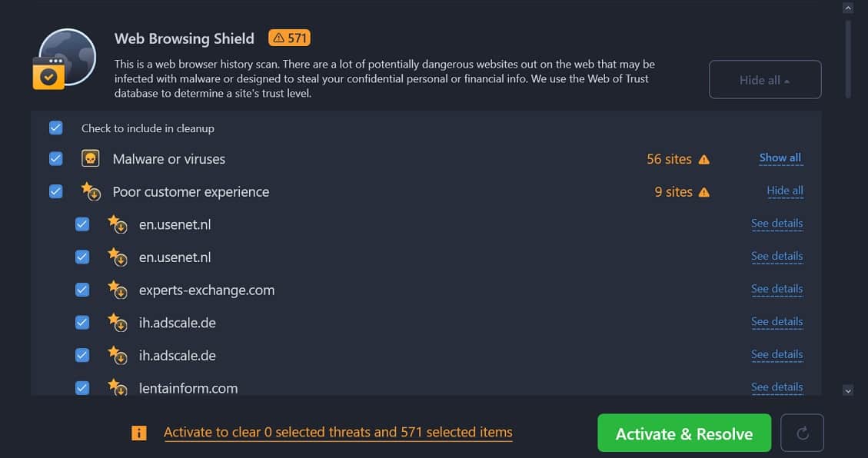
Task: Collapse the section with the Hide all button
Action: [x=765, y=80]
